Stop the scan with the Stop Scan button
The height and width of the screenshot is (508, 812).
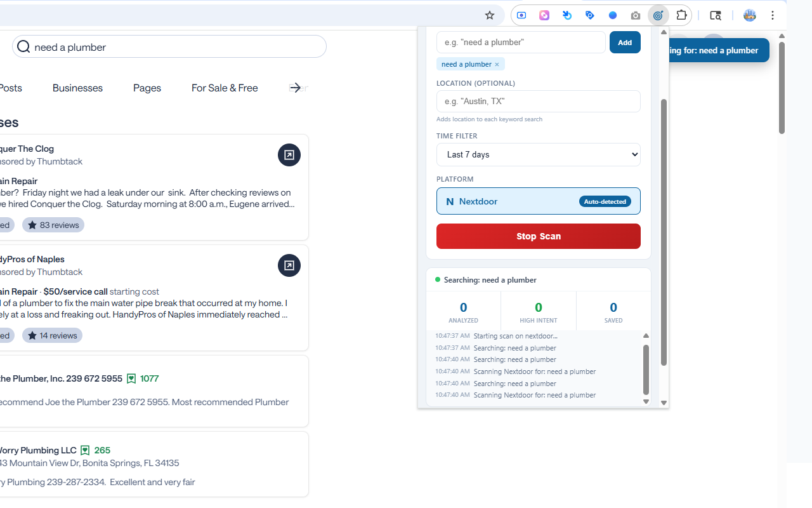coord(539,236)
